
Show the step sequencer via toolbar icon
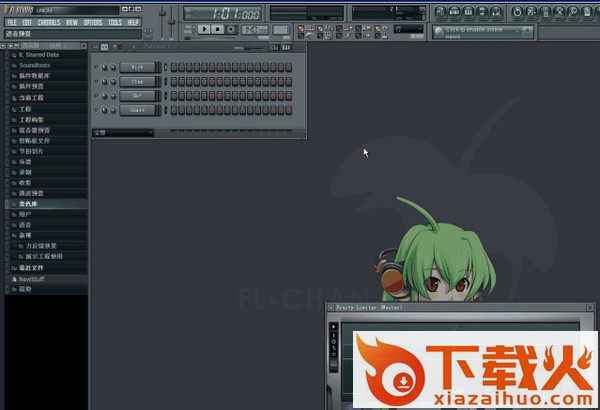[x=454, y=13]
